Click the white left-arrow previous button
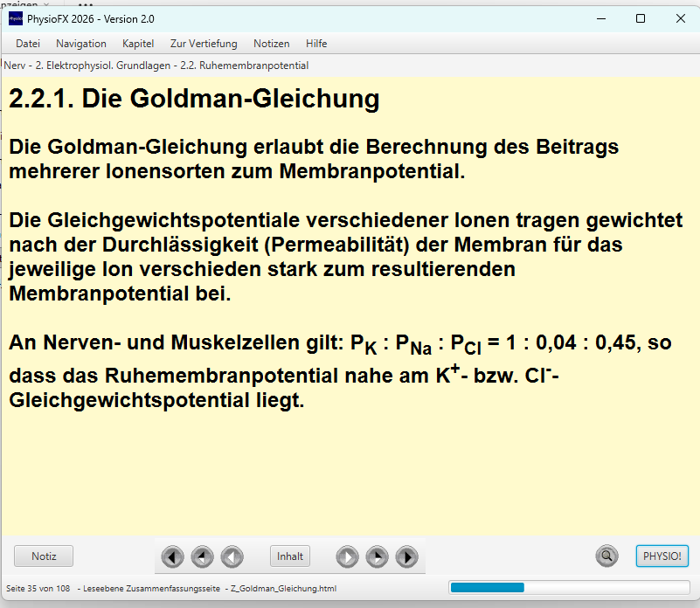Image resolution: width=700 pixels, height=608 pixels. point(232,556)
